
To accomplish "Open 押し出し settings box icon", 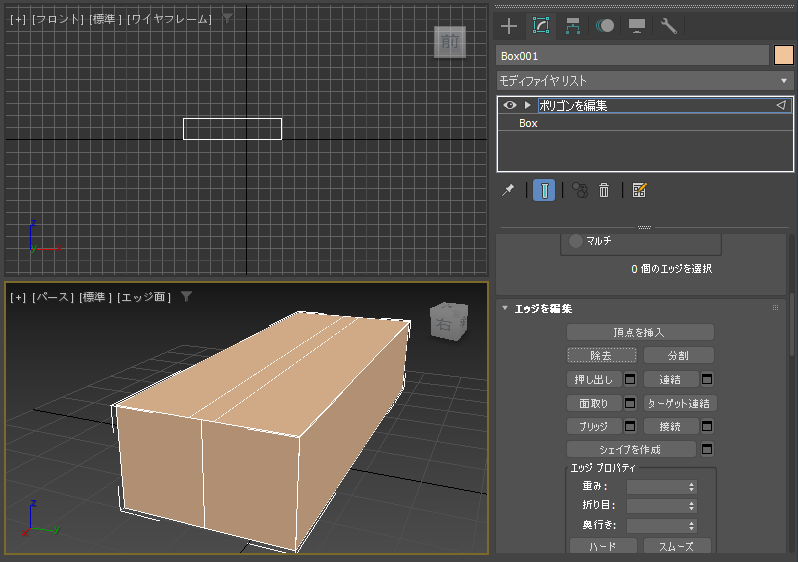I will [630, 379].
